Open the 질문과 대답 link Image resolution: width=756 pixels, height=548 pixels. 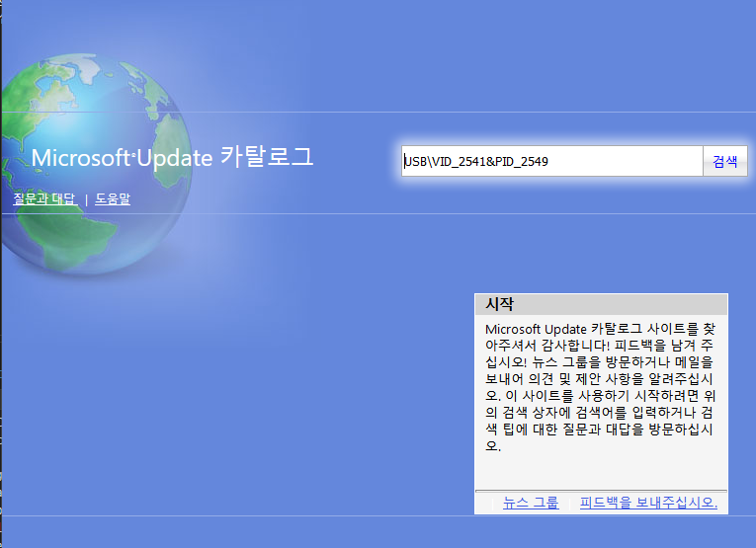[44, 198]
